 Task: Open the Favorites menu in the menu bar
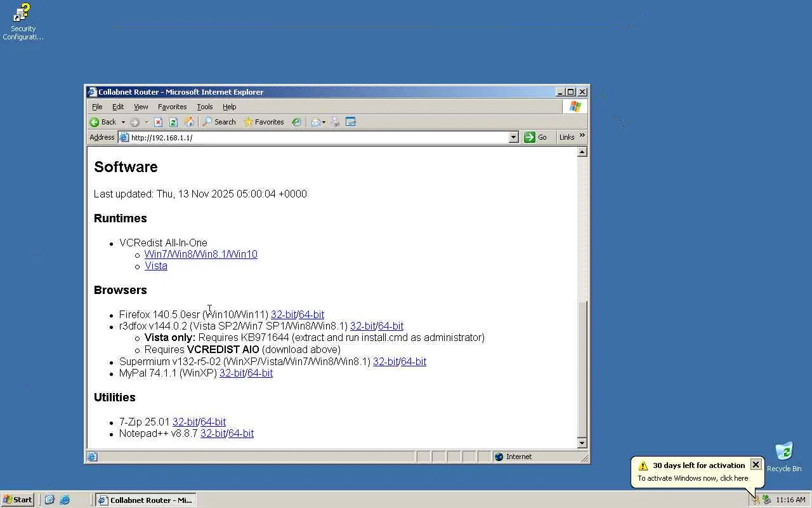click(x=172, y=107)
